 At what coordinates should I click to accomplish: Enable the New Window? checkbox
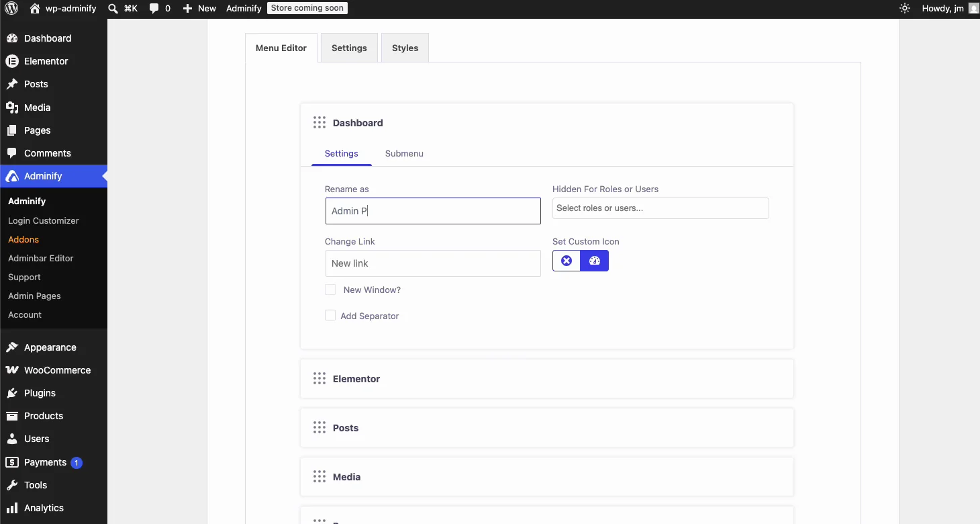[330, 290]
